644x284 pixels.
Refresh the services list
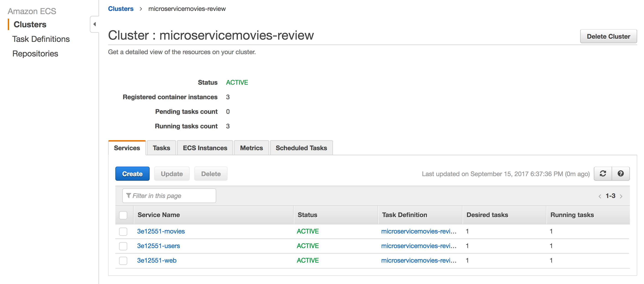click(x=603, y=173)
